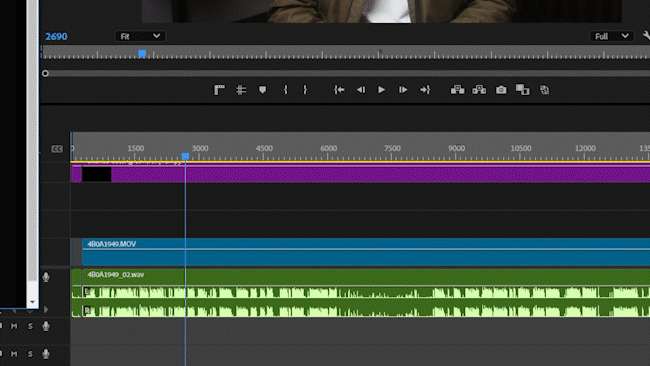Enable voice-over record on the bottom track

point(46,354)
